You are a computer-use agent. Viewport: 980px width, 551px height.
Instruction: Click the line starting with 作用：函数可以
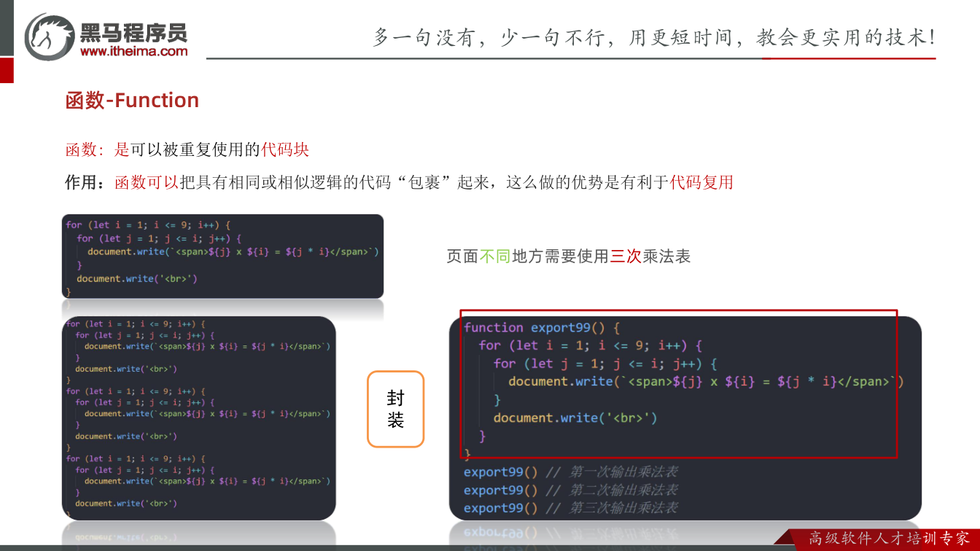[400, 182]
